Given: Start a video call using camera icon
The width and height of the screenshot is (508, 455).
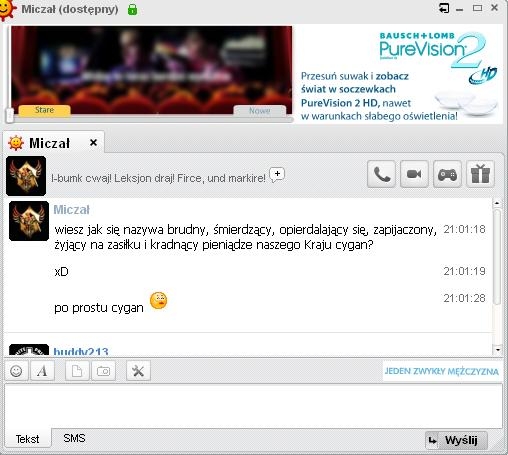Looking at the screenshot, I should [414, 174].
